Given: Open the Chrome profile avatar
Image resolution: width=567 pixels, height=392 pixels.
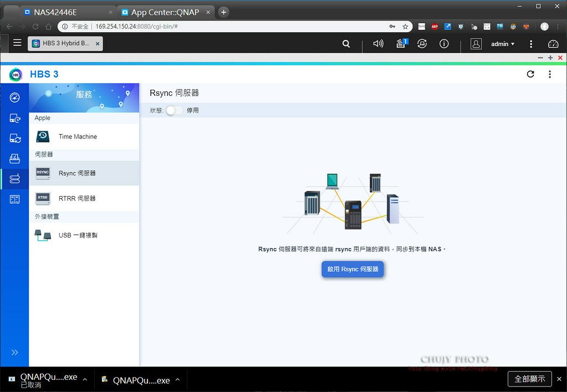Looking at the screenshot, I should 544,27.
